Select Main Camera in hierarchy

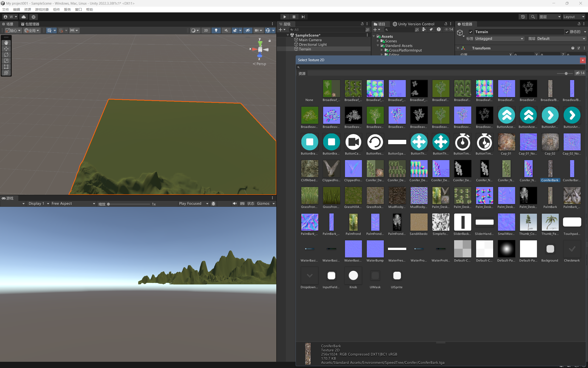pos(310,40)
